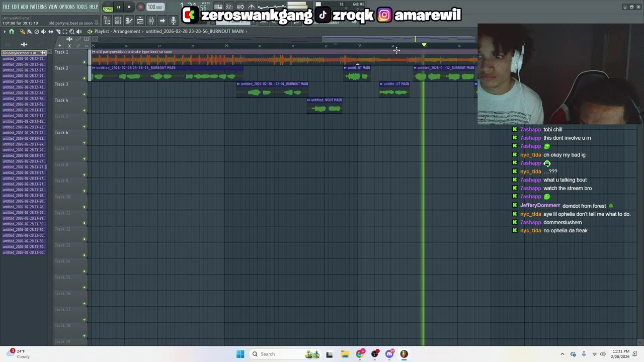Open the Windows Start menu

(240, 354)
